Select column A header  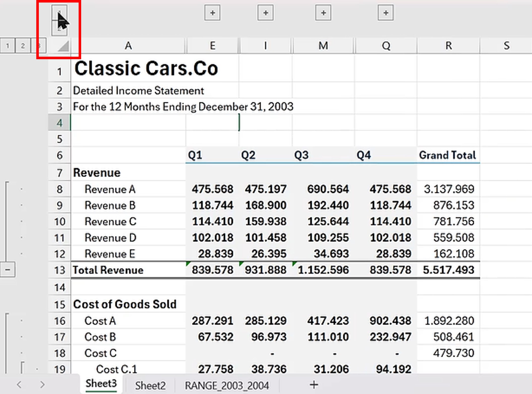pyautogui.click(x=128, y=46)
